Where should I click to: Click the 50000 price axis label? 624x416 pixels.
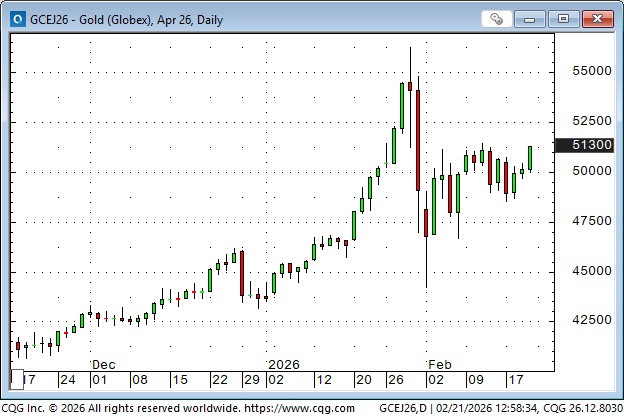click(587, 171)
